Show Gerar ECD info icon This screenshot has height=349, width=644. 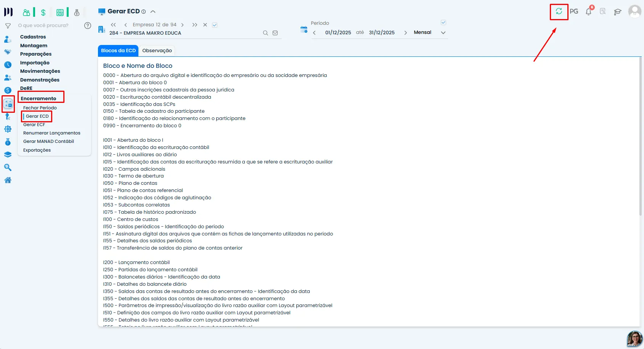[144, 12]
